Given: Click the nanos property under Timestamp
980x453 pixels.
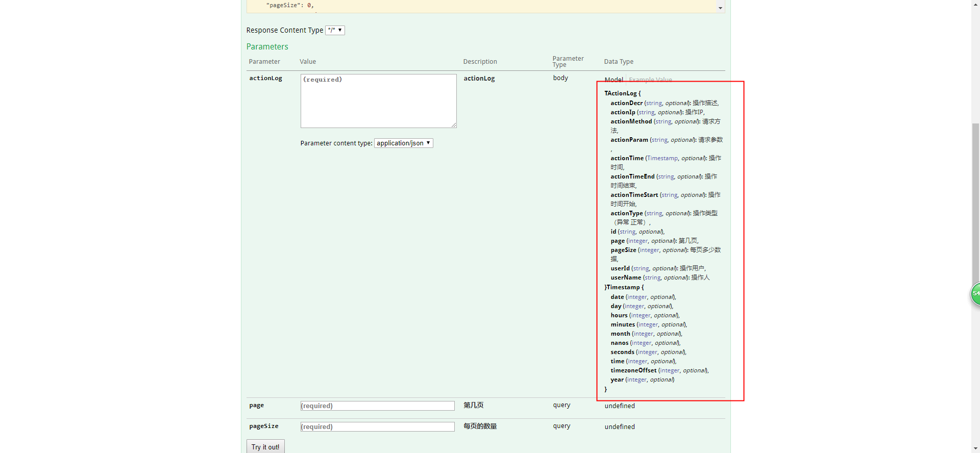Looking at the screenshot, I should pos(619,343).
